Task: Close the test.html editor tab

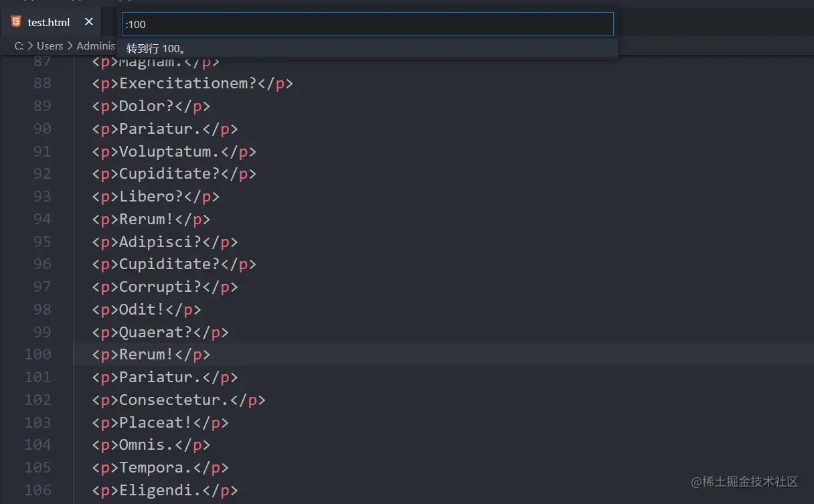Action: click(x=89, y=22)
